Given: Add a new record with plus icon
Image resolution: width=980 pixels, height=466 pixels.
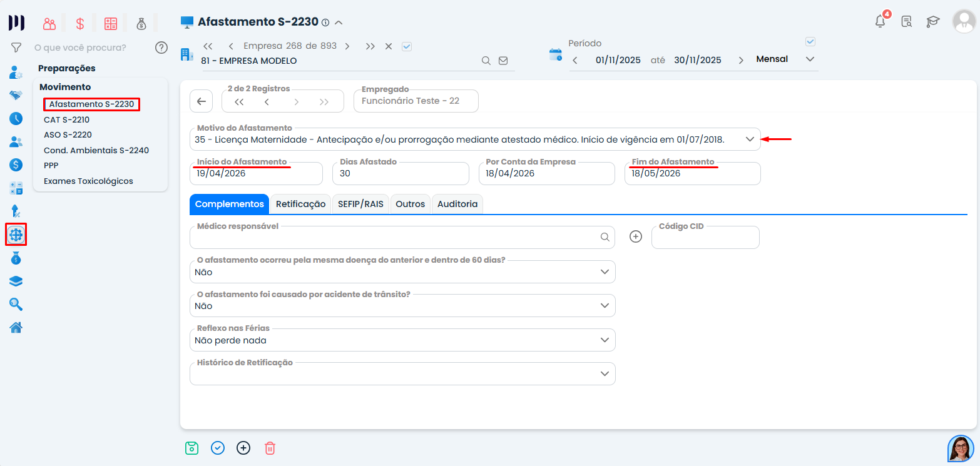Looking at the screenshot, I should pos(243,448).
